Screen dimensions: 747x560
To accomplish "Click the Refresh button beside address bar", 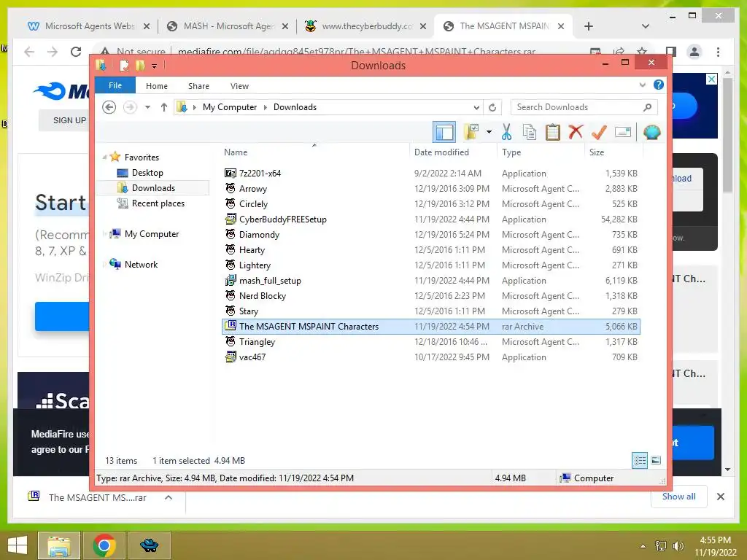I will tap(492, 107).
